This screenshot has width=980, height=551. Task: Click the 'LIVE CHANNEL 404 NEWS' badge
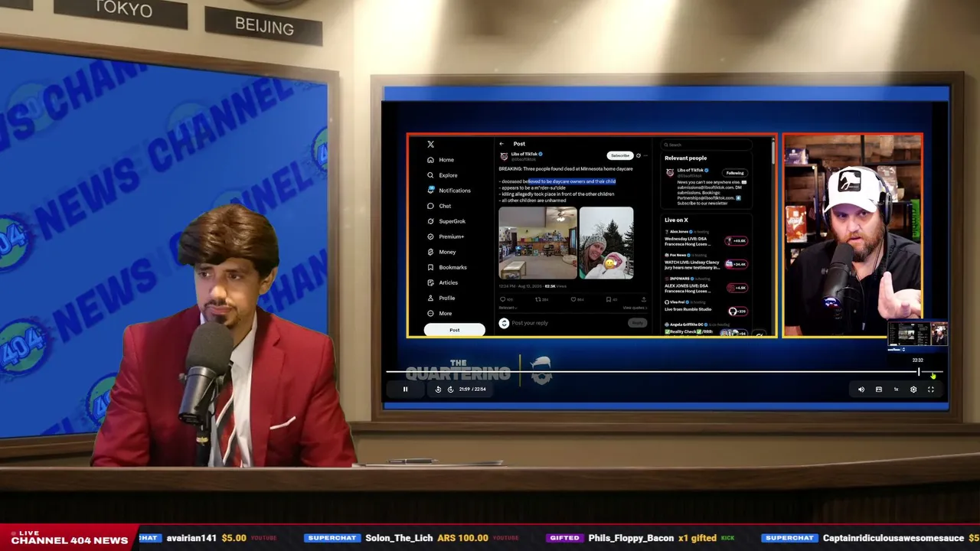click(x=69, y=537)
